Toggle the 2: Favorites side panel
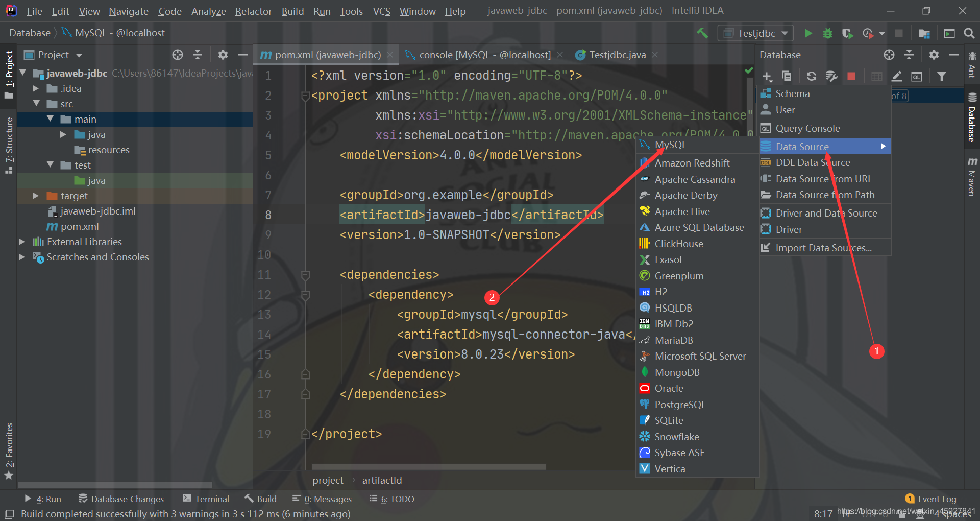 (x=9, y=452)
